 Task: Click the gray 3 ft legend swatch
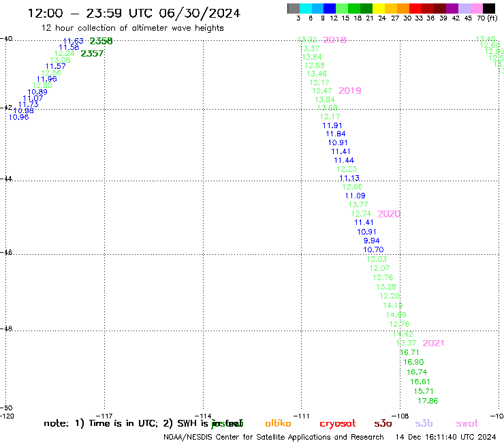point(294,8)
